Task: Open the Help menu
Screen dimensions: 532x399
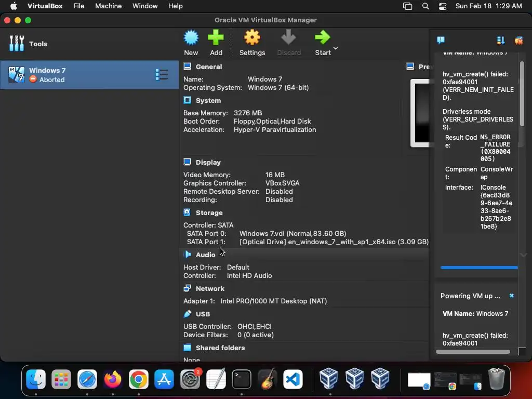Action: (x=176, y=6)
